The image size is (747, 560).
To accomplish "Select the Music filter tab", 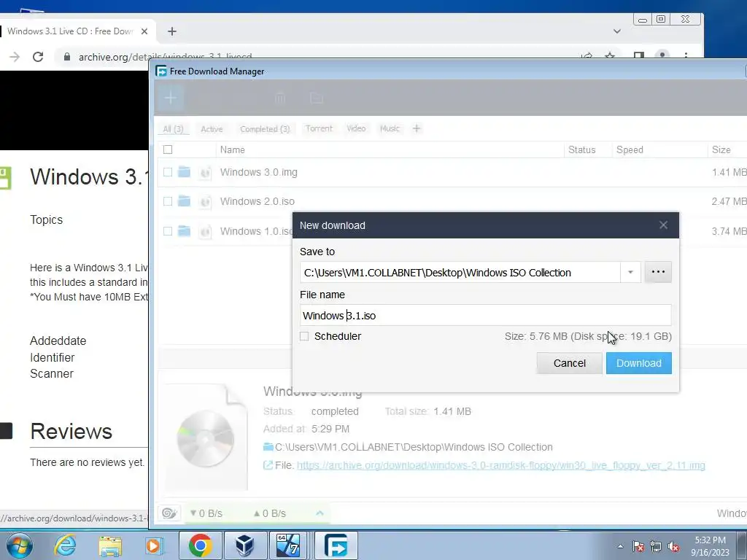I will tap(390, 128).
